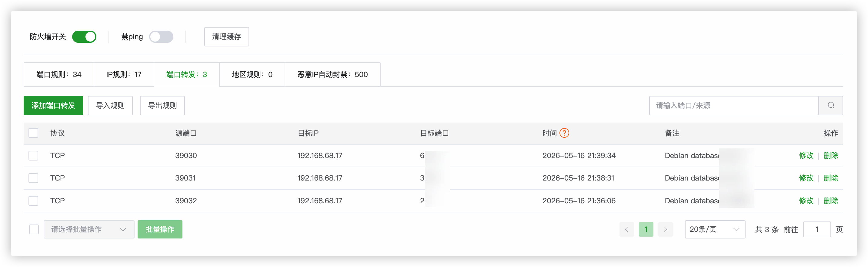Screen dimensions: 868x267
Task: Open the 地区规则: 0 tab
Action: click(x=252, y=75)
